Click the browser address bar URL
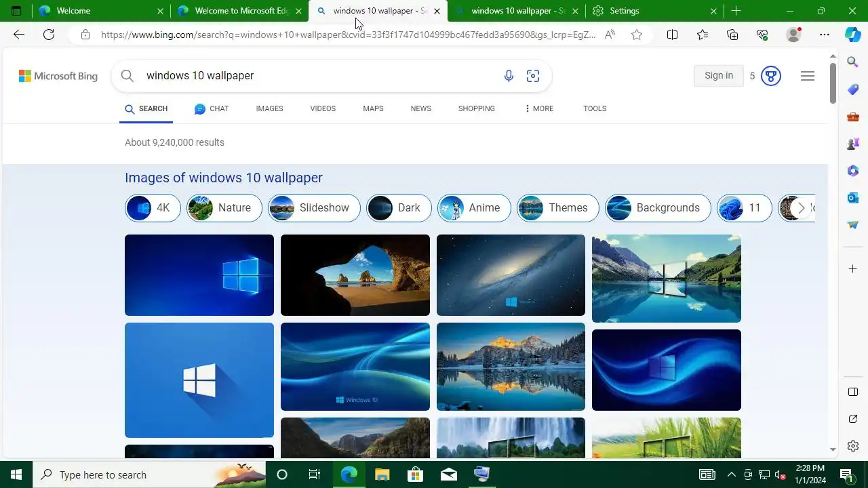The height and width of the screenshot is (488, 868). click(348, 35)
